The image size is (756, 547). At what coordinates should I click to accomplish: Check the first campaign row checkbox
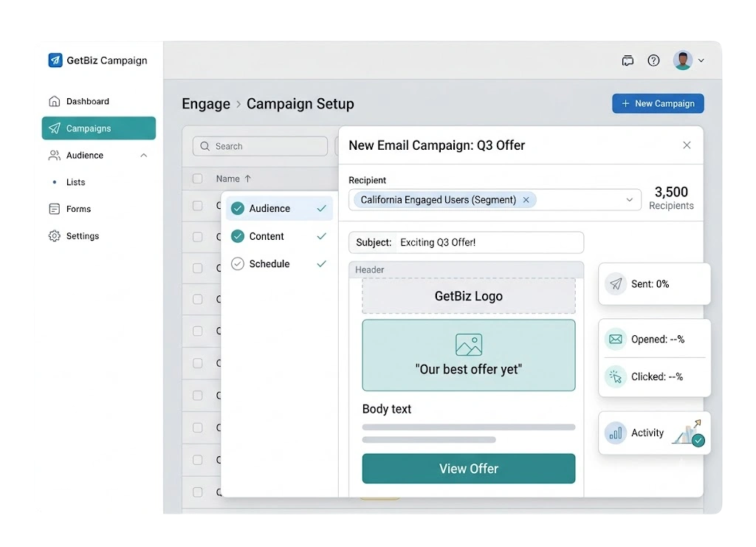coord(198,206)
